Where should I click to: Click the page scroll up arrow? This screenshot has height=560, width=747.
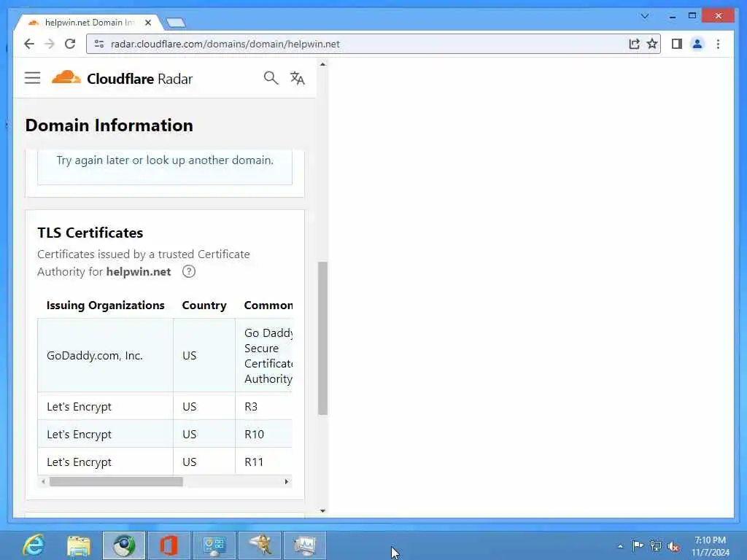coord(322,64)
